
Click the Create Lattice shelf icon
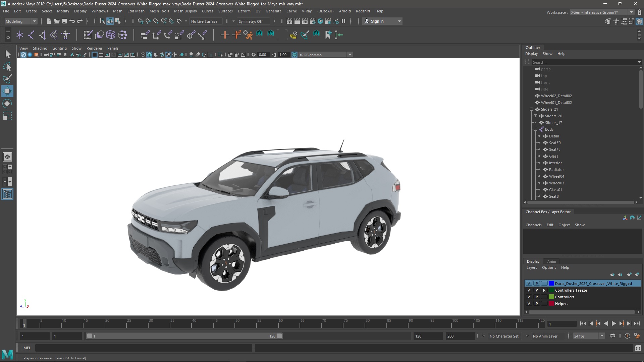pos(110,35)
